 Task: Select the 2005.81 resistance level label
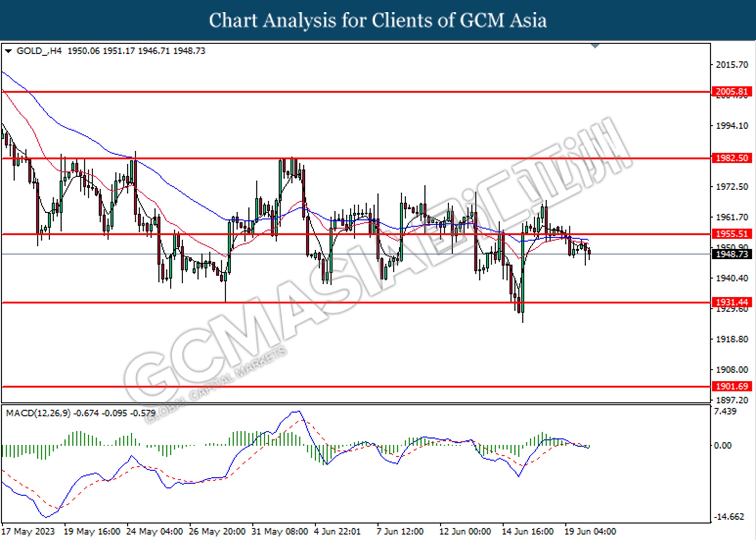pyautogui.click(x=732, y=92)
